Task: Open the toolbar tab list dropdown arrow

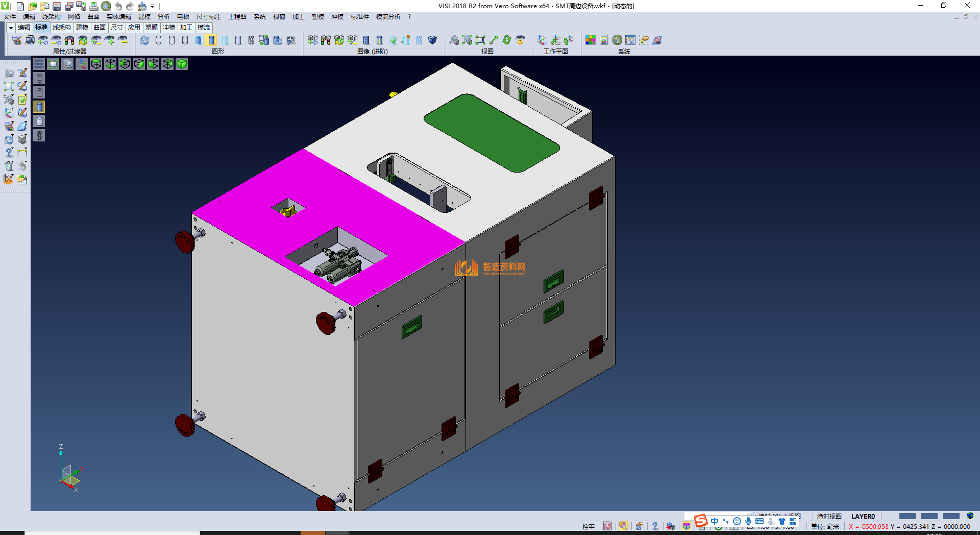Action: 11,28
